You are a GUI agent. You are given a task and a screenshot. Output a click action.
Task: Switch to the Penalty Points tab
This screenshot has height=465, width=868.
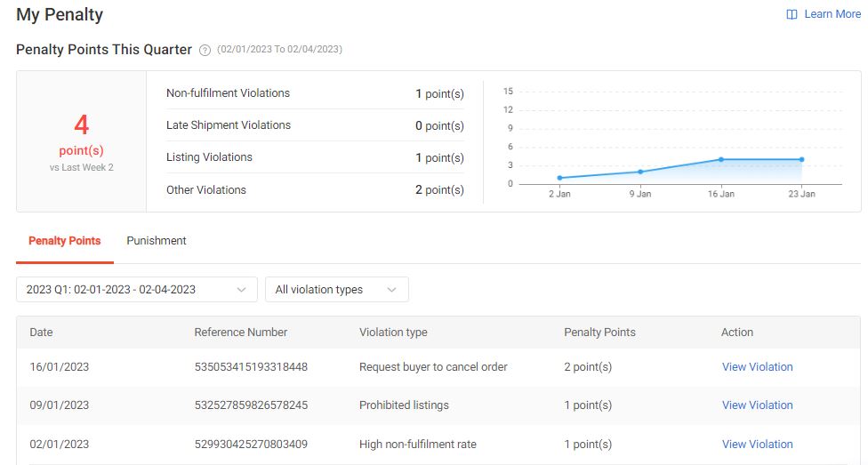tap(65, 241)
